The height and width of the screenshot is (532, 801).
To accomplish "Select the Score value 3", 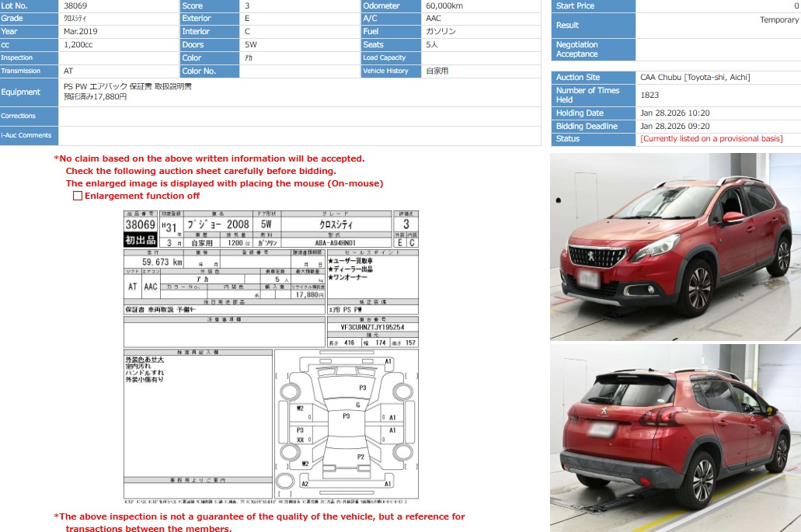I will 247,5.
